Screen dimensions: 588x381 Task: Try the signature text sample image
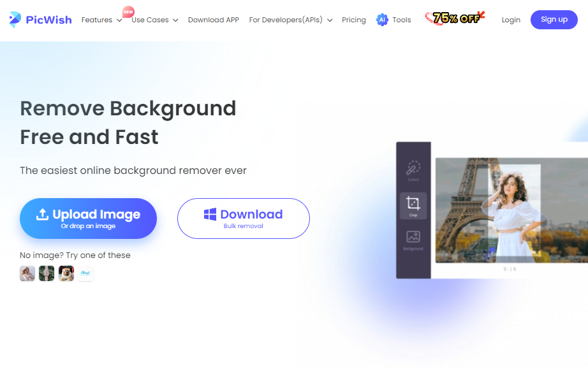(x=85, y=273)
